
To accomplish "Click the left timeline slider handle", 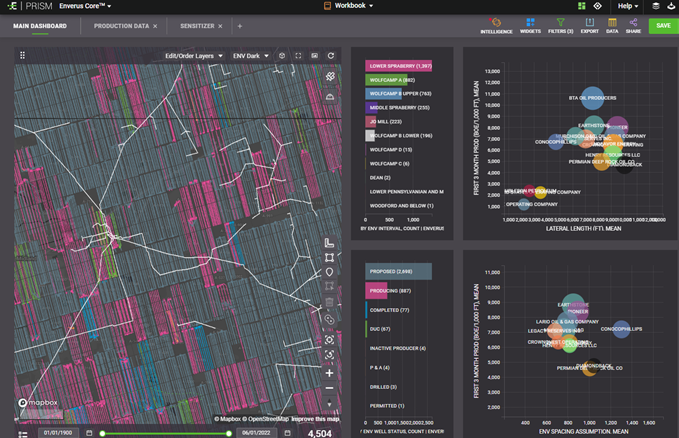I will pyautogui.click(x=103, y=433).
